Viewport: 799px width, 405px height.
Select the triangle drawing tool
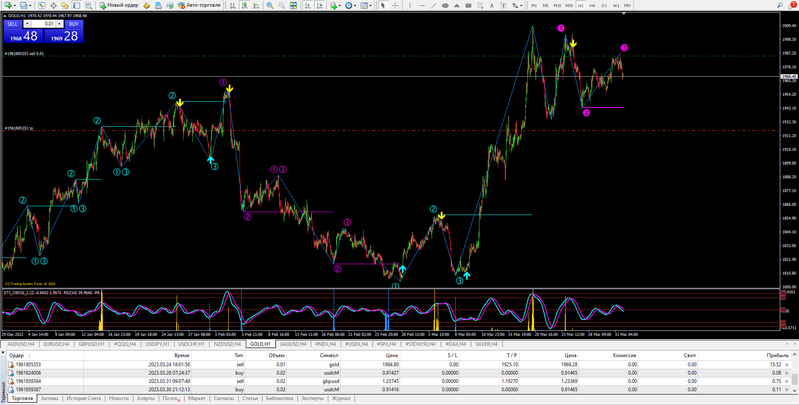(457, 6)
